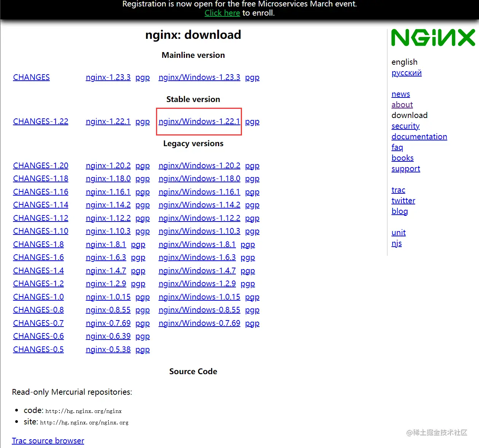Screen dimensions: 479x448
Task: Open the njs project link
Action: pos(397,243)
